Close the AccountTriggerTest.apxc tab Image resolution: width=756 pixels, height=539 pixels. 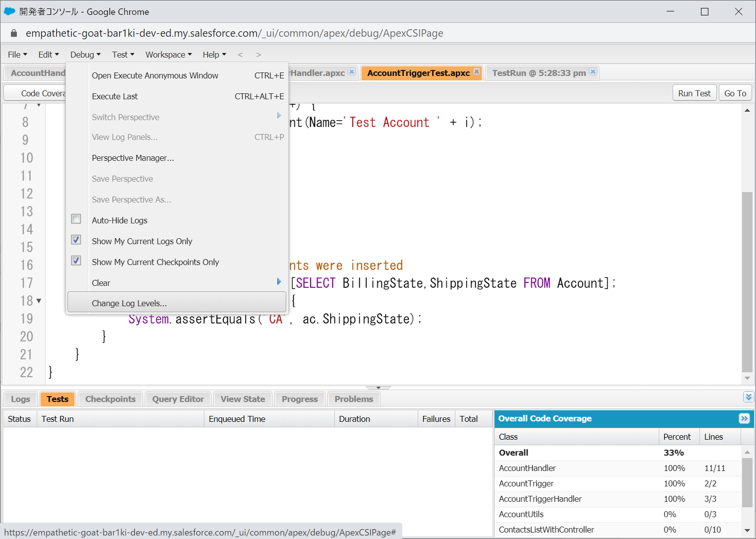477,71
